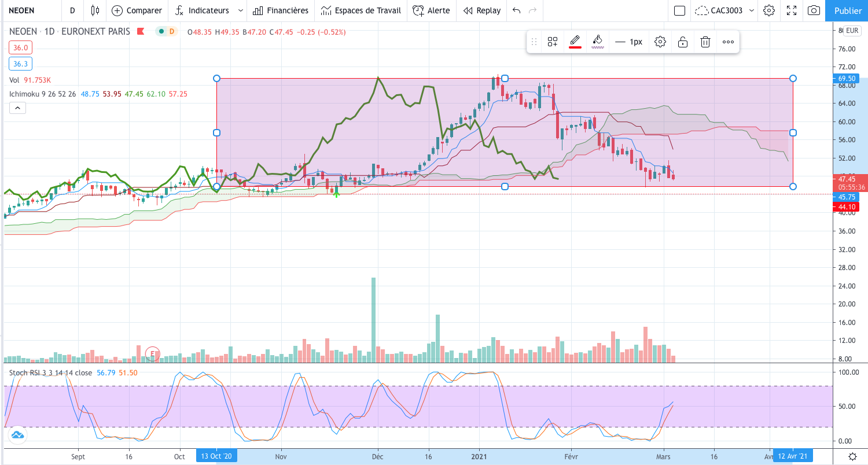Click the Publier button
This screenshot has width=868, height=465.
848,10
